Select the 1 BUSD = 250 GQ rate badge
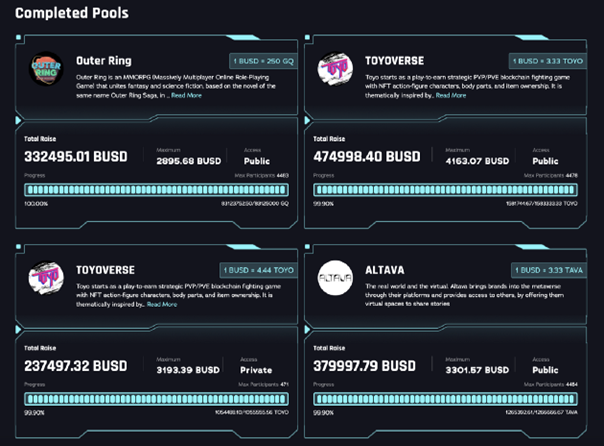 click(263, 61)
